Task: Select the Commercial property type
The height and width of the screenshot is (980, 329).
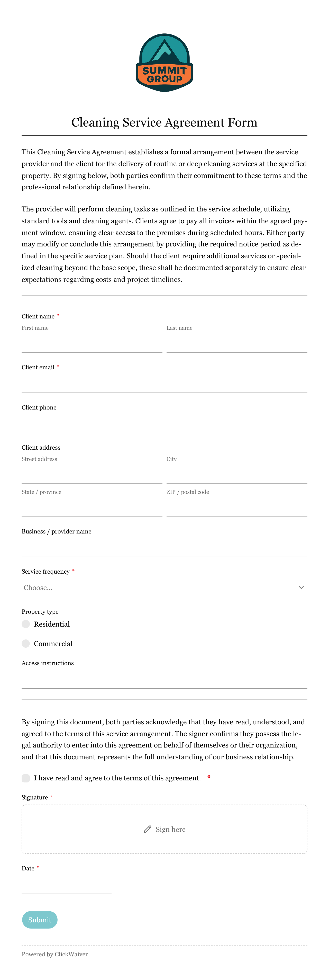Action: pos(26,644)
